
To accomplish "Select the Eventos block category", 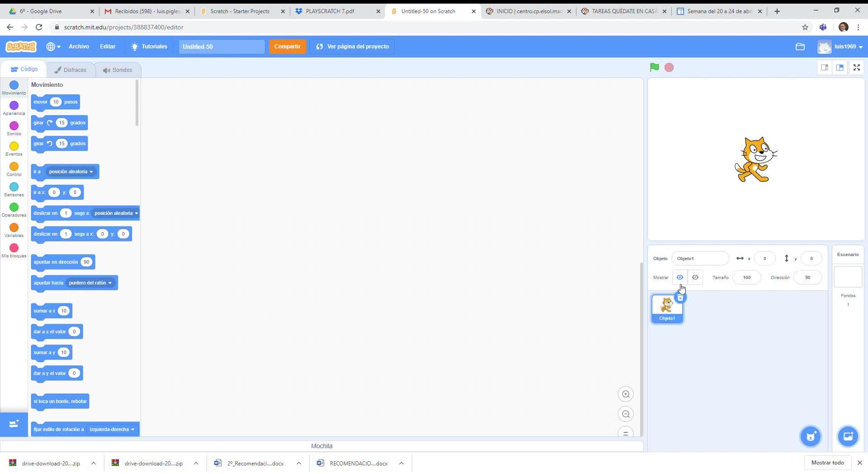I will [14, 149].
